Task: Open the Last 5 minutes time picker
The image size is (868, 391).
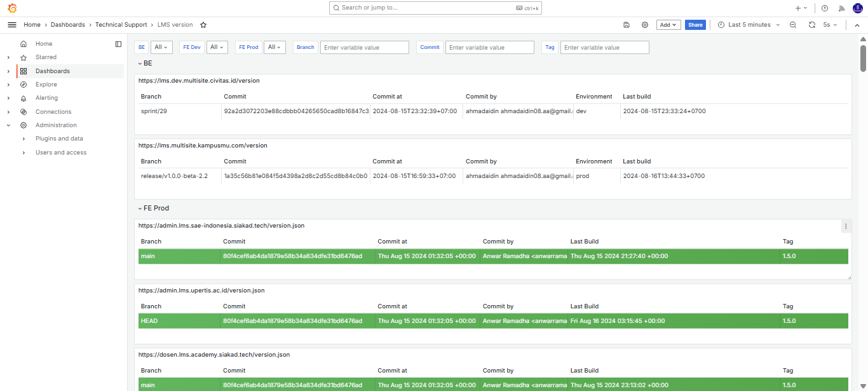Action: [x=749, y=25]
